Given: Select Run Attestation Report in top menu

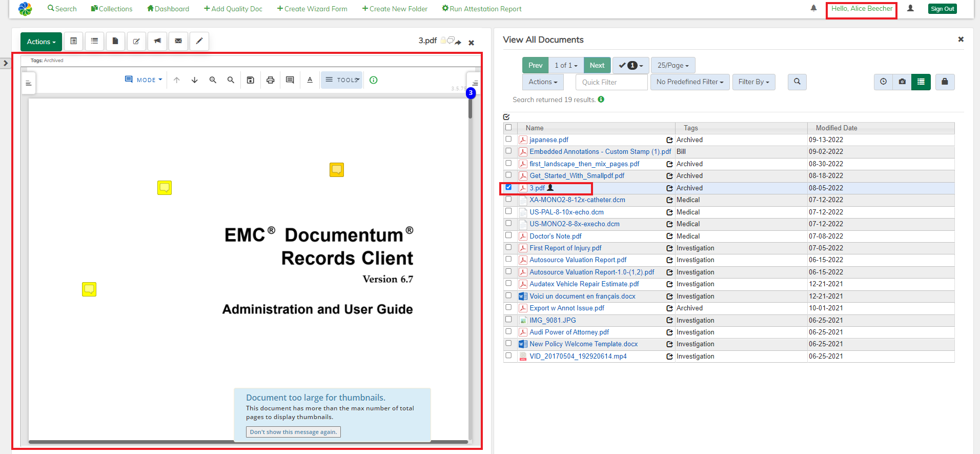Looking at the screenshot, I should point(482,9).
